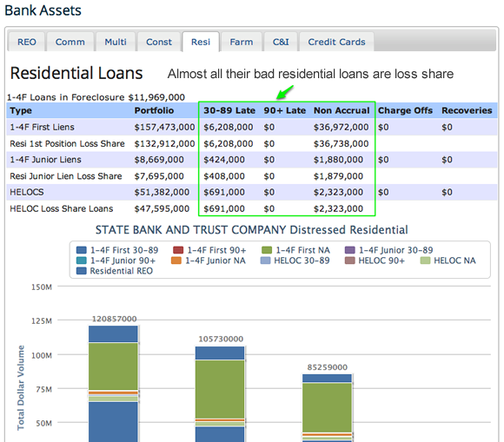Toggle HELOC NA legend swatch
Image resolution: width=504 pixels, height=442 pixels.
(x=425, y=261)
